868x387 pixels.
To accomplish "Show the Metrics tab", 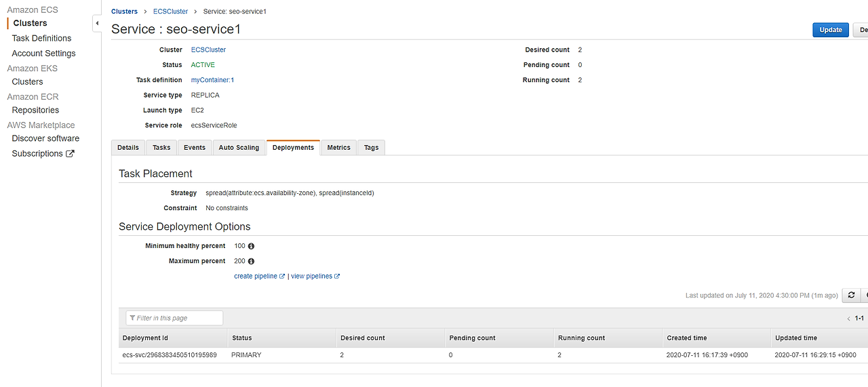I will 339,148.
